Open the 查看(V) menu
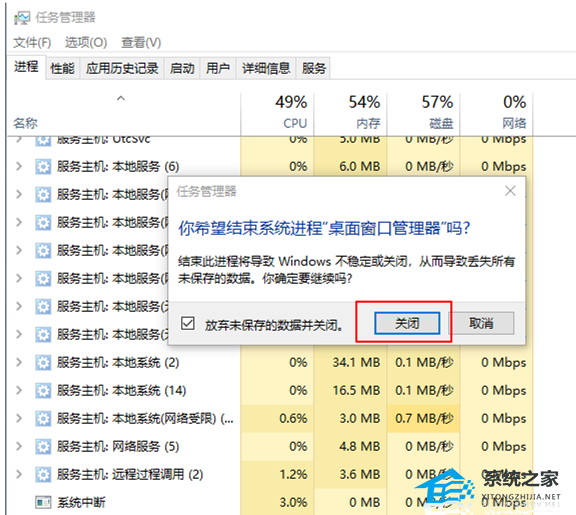This screenshot has height=515, width=576. (x=141, y=43)
